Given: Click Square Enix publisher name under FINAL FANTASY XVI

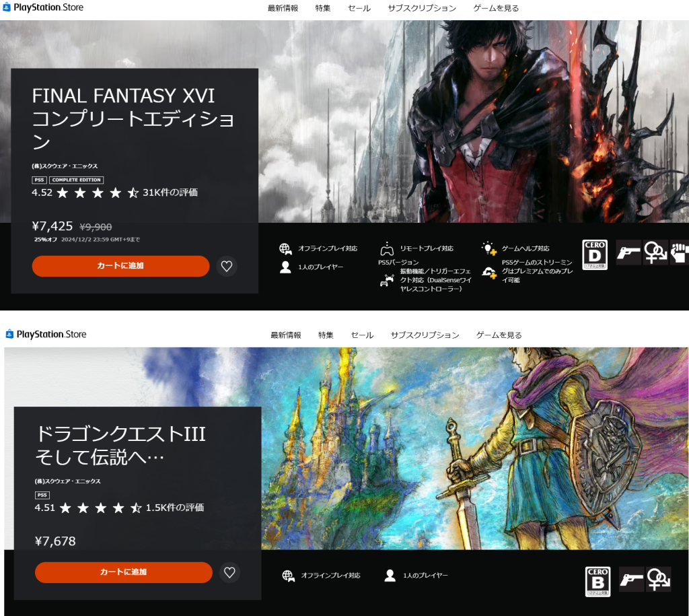Looking at the screenshot, I should pos(65,166).
